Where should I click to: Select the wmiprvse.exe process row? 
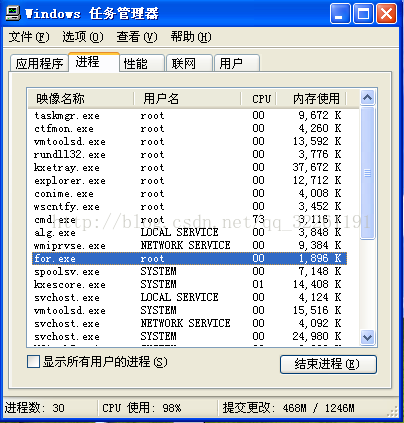tap(189, 246)
